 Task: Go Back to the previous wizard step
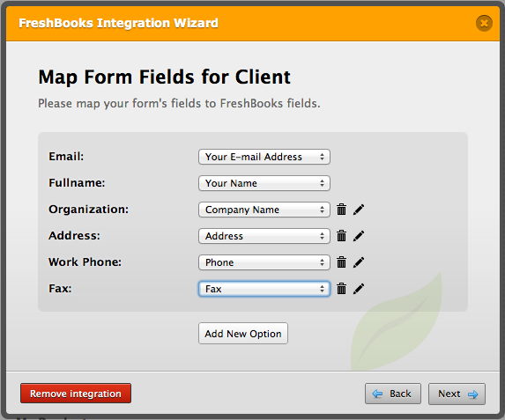coord(393,394)
